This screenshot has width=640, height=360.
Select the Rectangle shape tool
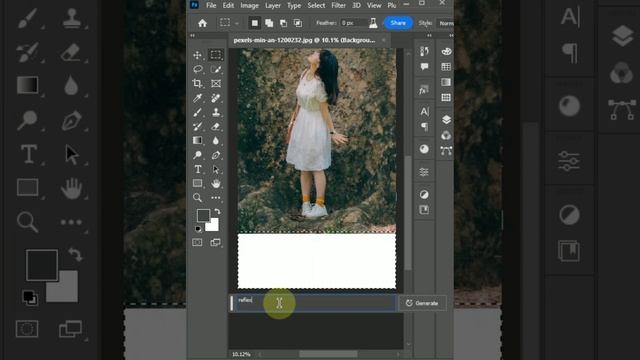[198, 183]
